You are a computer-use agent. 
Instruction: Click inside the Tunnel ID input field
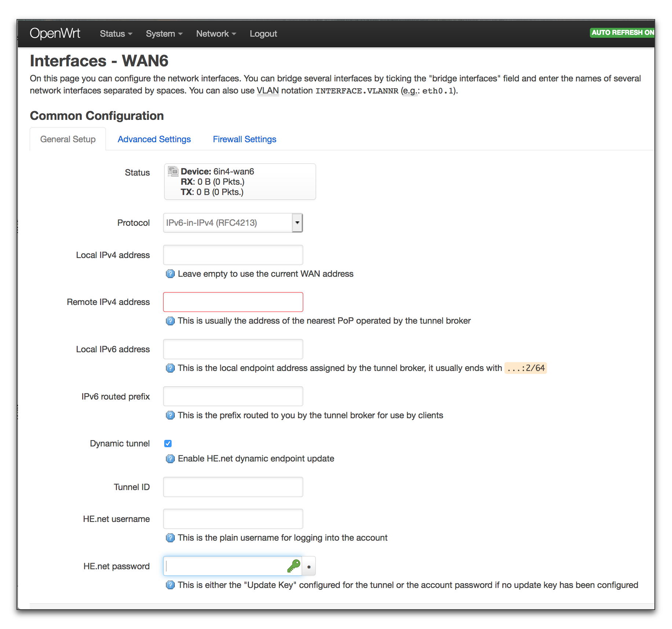(233, 487)
